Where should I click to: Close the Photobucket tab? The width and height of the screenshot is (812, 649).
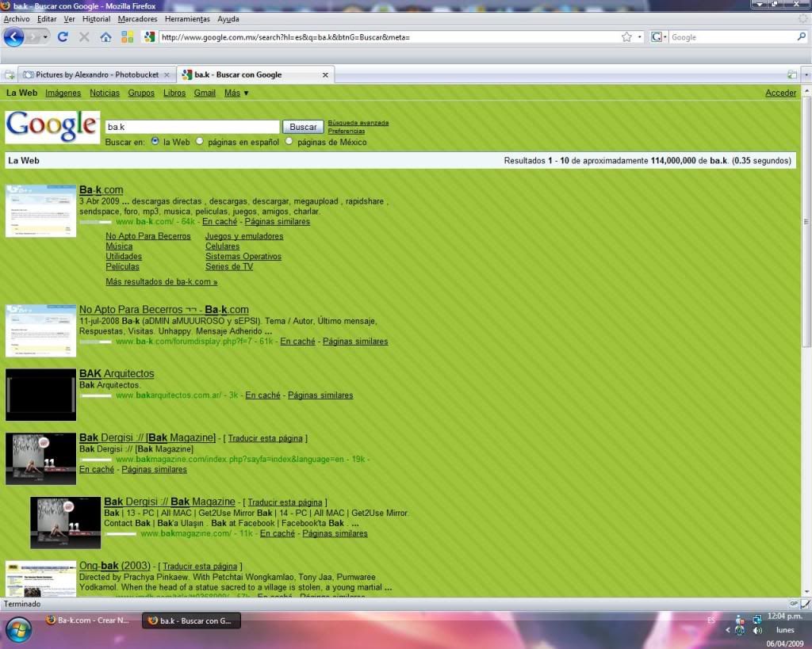(167, 75)
